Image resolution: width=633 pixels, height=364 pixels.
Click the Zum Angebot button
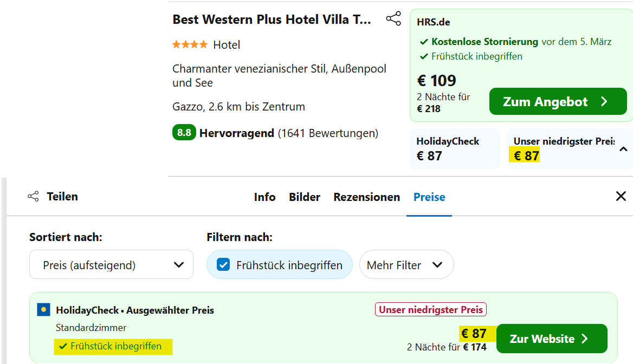pyautogui.click(x=558, y=101)
